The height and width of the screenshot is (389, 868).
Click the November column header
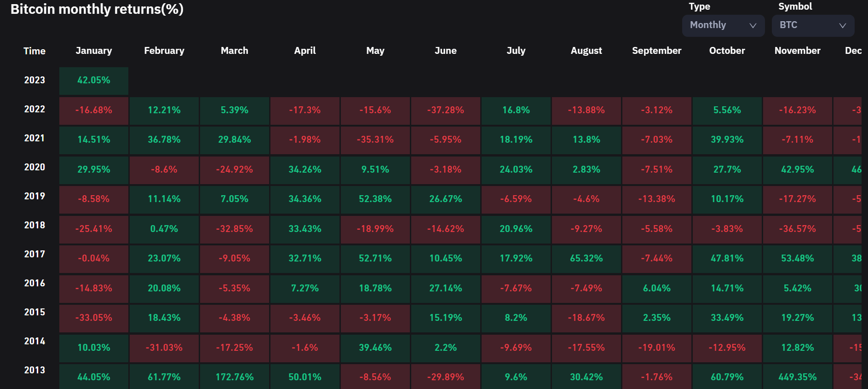click(797, 51)
